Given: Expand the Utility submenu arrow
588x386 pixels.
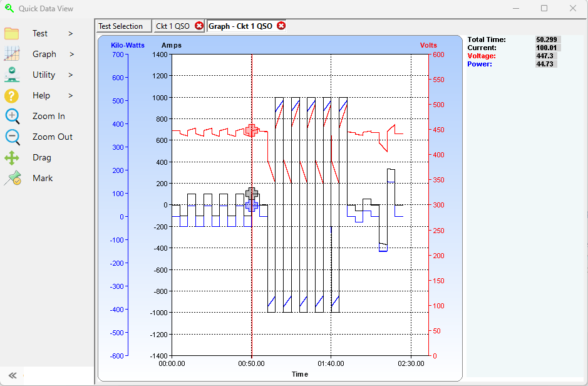Looking at the screenshot, I should point(71,75).
